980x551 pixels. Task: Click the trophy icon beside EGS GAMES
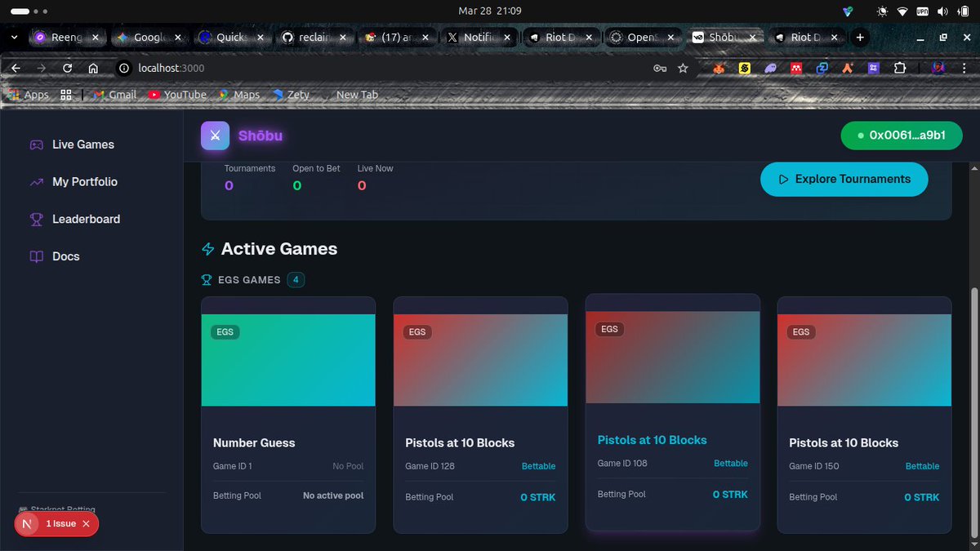(207, 280)
